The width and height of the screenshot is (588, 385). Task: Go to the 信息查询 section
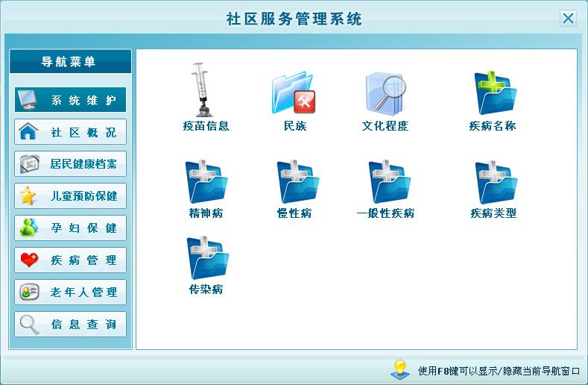point(71,324)
